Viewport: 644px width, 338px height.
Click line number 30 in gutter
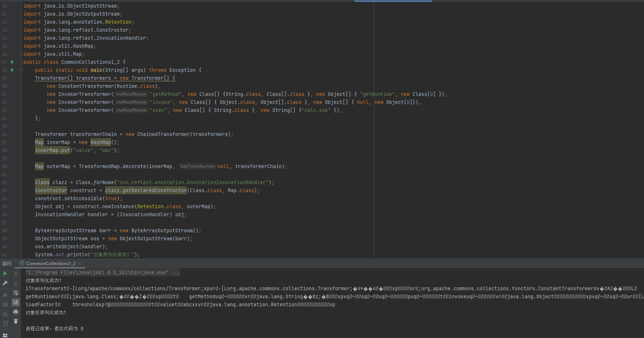click(4, 166)
